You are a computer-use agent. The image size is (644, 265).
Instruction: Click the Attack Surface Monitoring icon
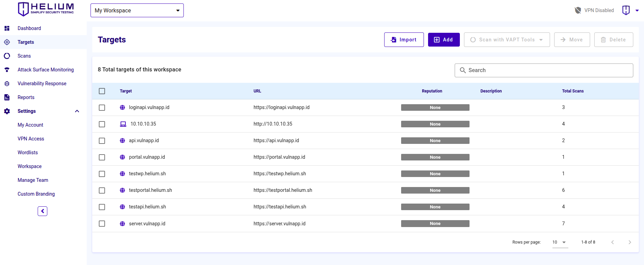pos(7,70)
